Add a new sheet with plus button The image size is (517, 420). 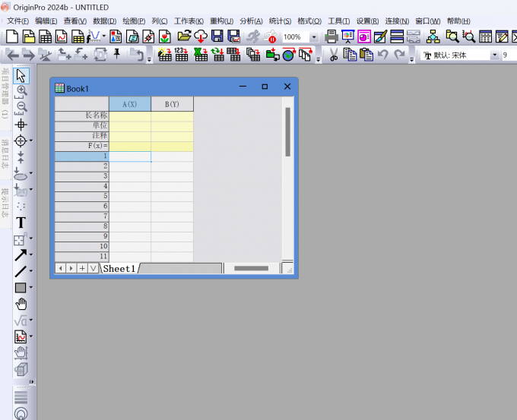tap(82, 268)
